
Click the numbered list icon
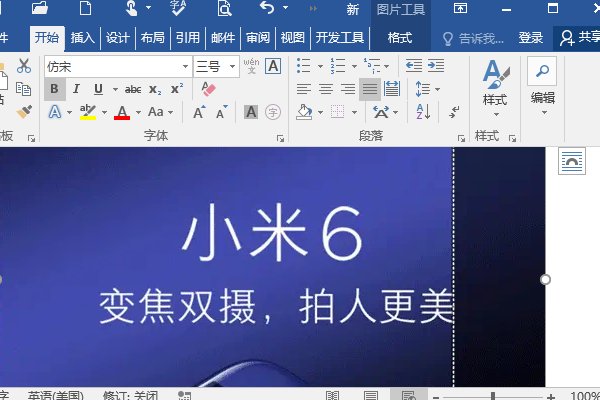[338, 66]
